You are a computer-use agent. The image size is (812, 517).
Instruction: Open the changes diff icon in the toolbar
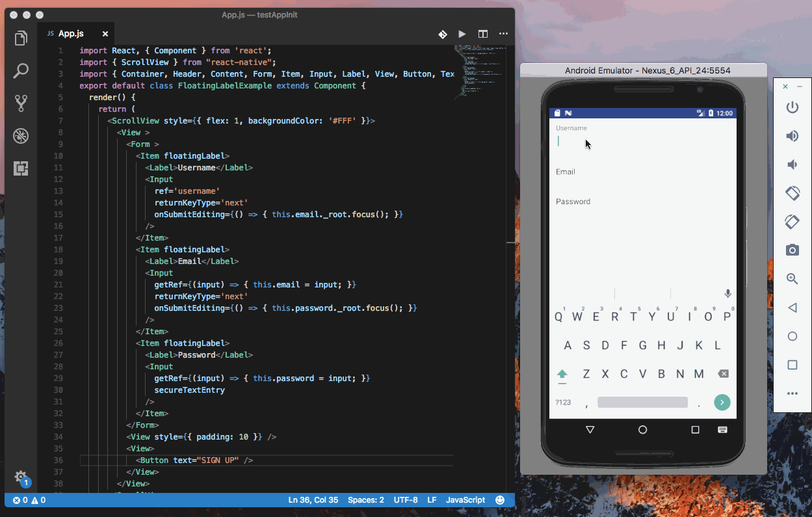coord(443,34)
